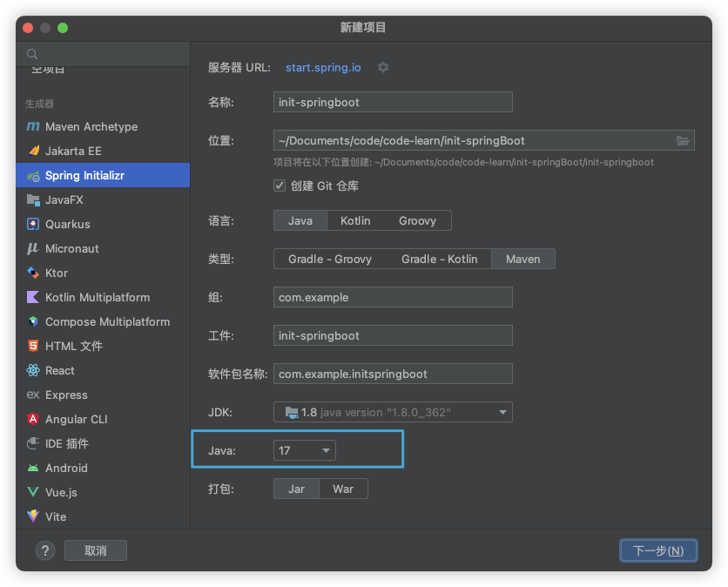Click the Angular CLI icon
The height and width of the screenshot is (587, 728).
tap(33, 419)
